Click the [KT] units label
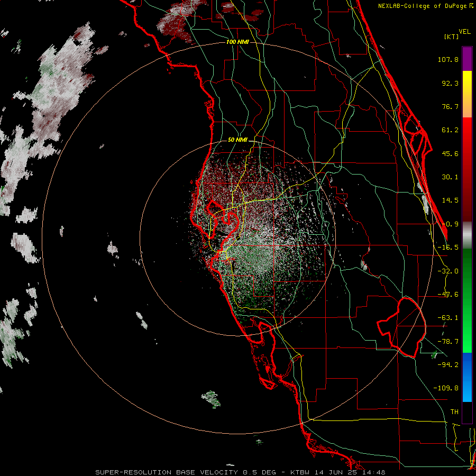This screenshot has width=476, height=476. 451,36
